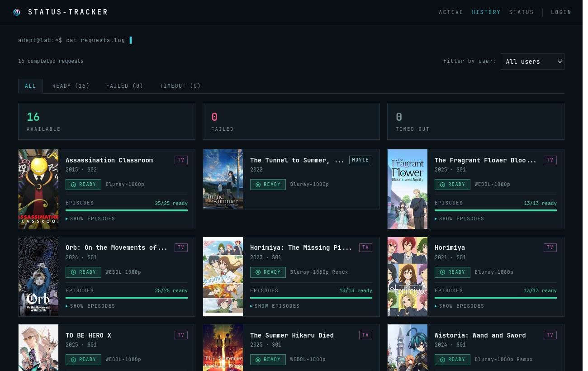This screenshot has width=588, height=371.
Task: Expand Show Episodes for Horimiya 2021
Action: click(x=460, y=306)
